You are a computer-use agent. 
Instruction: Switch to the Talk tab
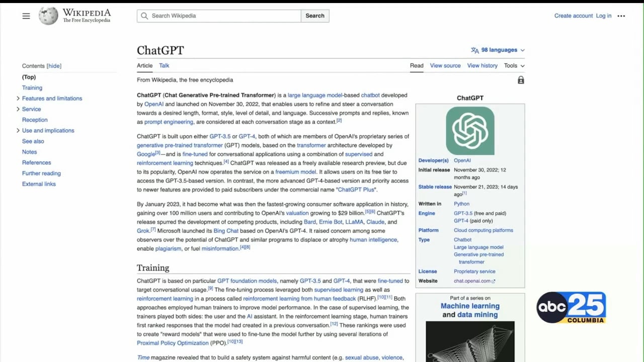(x=164, y=66)
